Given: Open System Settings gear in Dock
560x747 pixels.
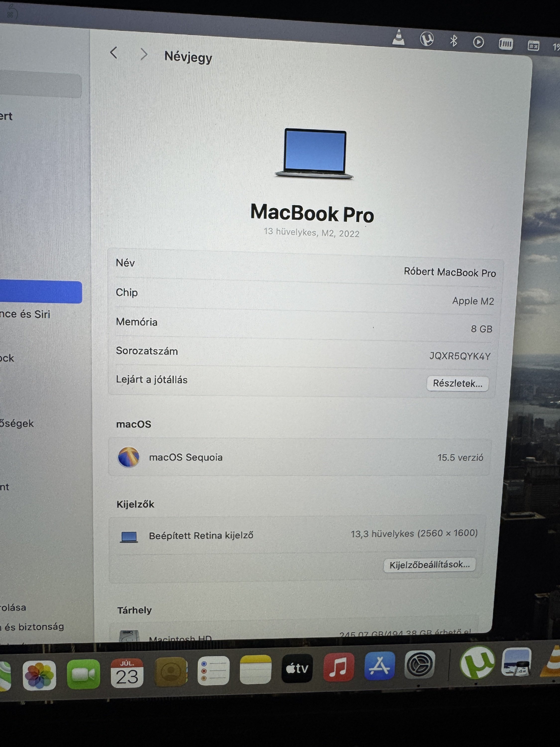Looking at the screenshot, I should point(420,664).
